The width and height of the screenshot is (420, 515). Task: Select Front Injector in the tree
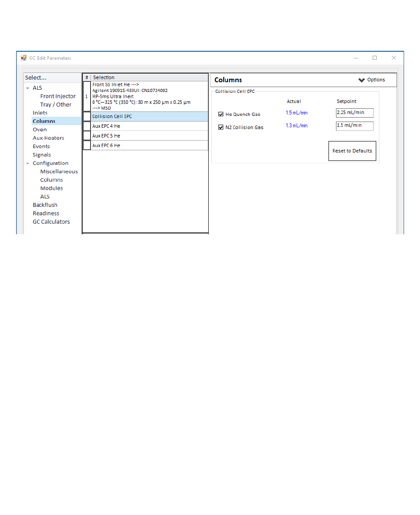coord(58,96)
